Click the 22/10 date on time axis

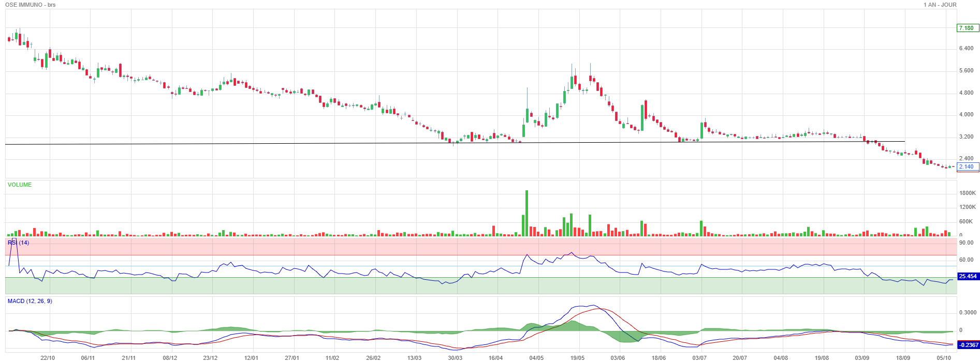coord(48,358)
